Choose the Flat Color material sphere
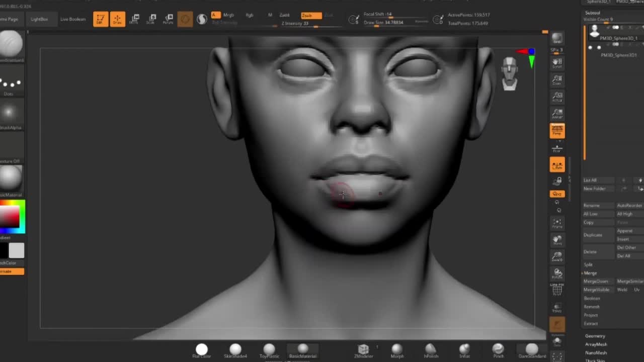Screen dimensions: 644x362 pos(202,350)
